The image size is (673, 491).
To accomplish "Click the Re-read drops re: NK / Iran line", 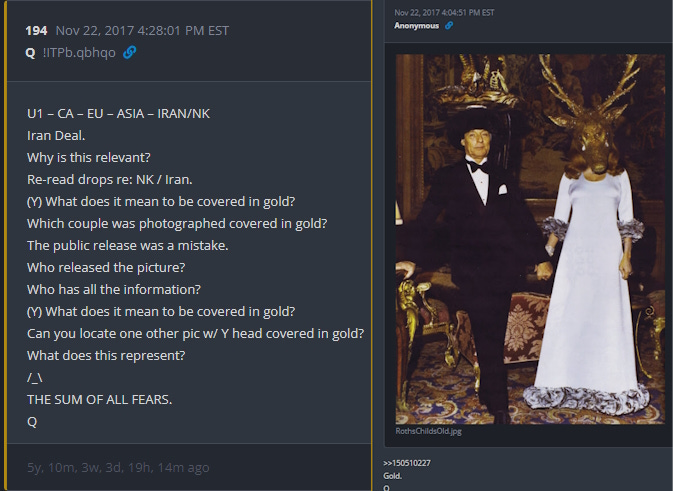I will pyautogui.click(x=109, y=179).
